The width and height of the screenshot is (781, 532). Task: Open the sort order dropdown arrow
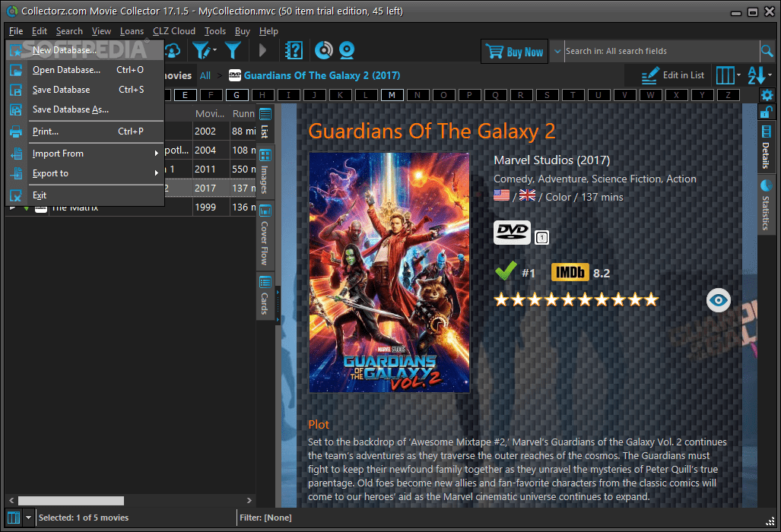pyautogui.click(x=770, y=75)
